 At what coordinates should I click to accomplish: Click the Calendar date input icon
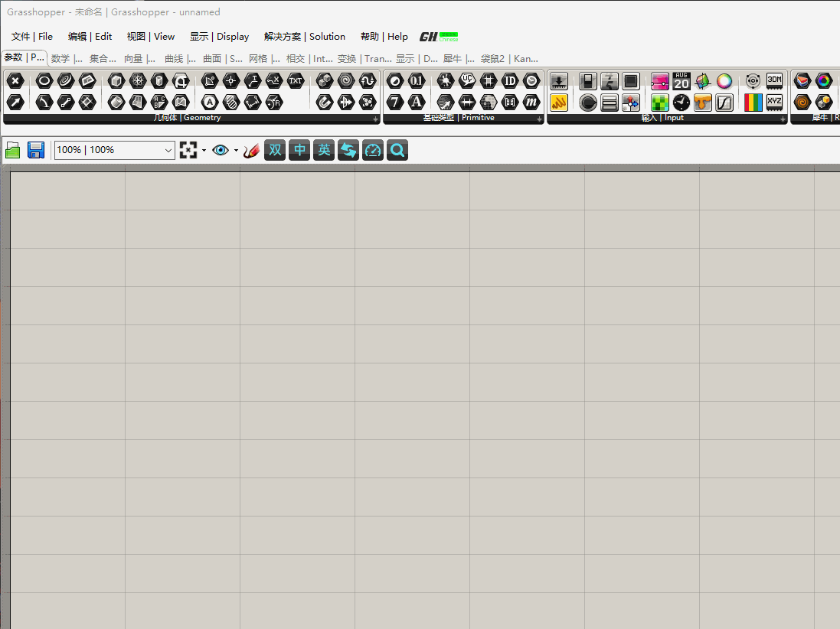click(x=681, y=81)
